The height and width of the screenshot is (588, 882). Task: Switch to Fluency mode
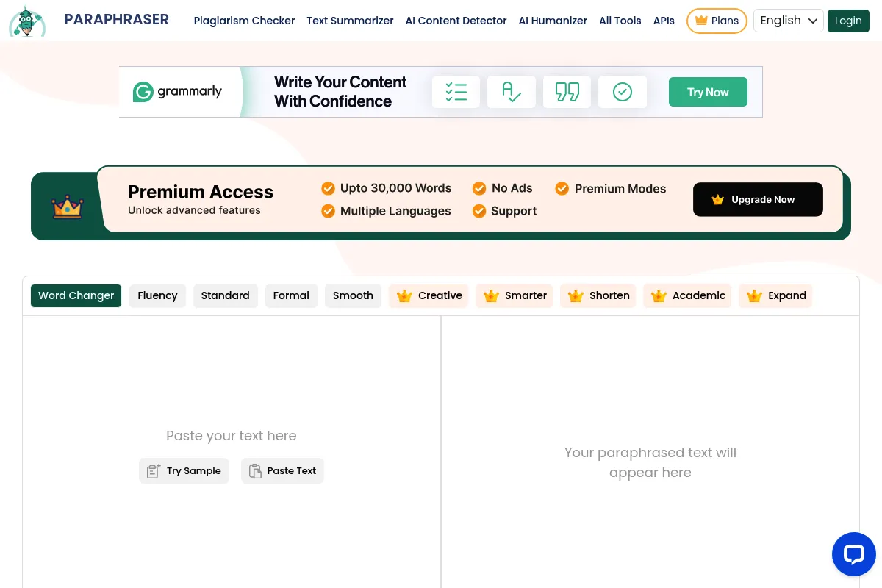coord(157,295)
